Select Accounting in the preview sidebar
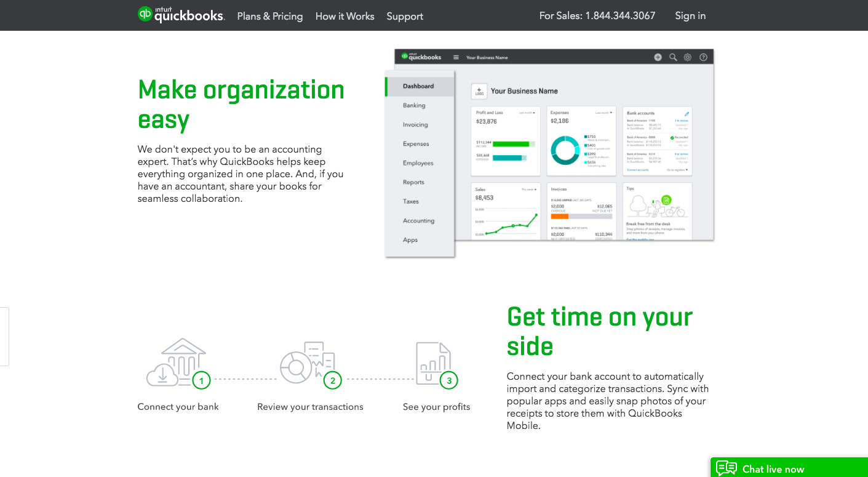This screenshot has height=477, width=868. 418,220
